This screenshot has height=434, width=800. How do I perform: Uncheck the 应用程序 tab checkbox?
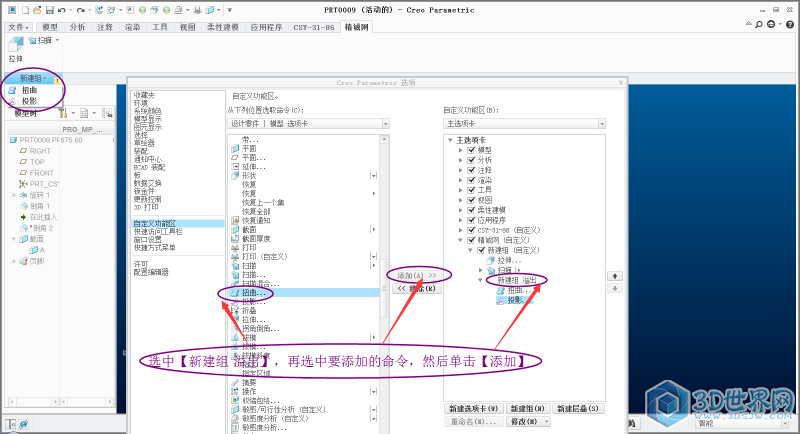point(471,220)
